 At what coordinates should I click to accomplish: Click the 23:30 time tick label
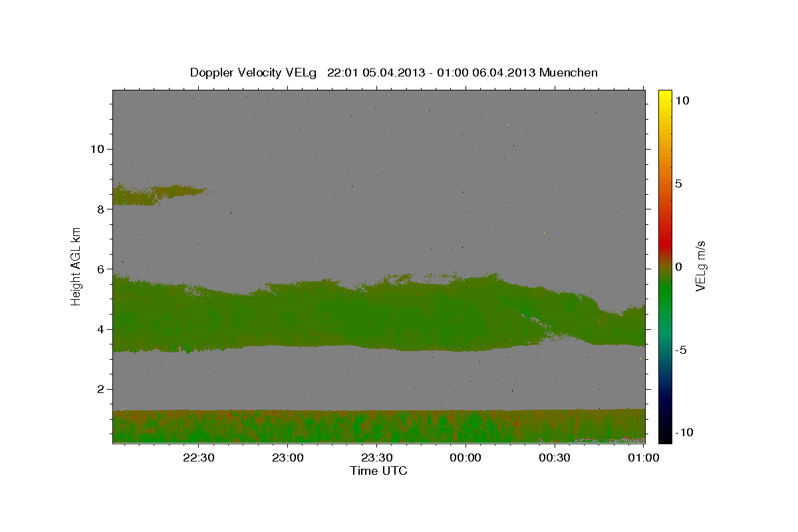[x=376, y=458]
